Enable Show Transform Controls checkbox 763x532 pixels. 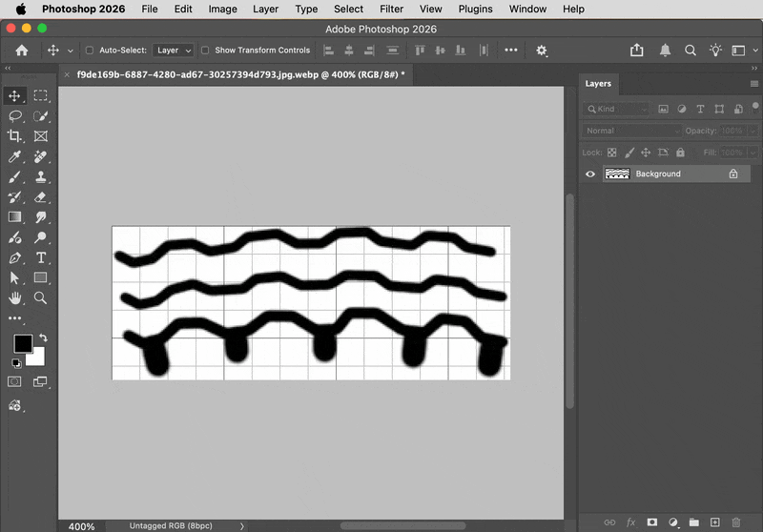[205, 51]
